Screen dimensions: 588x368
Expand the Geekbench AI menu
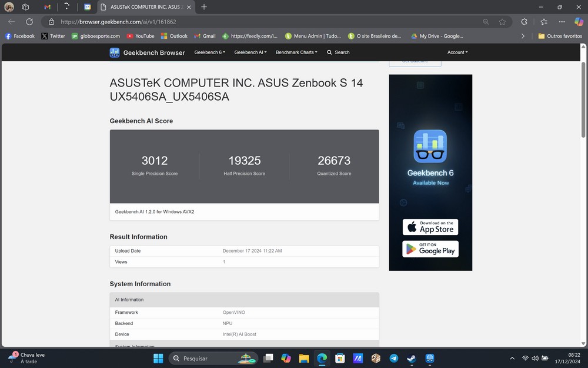pyautogui.click(x=250, y=52)
